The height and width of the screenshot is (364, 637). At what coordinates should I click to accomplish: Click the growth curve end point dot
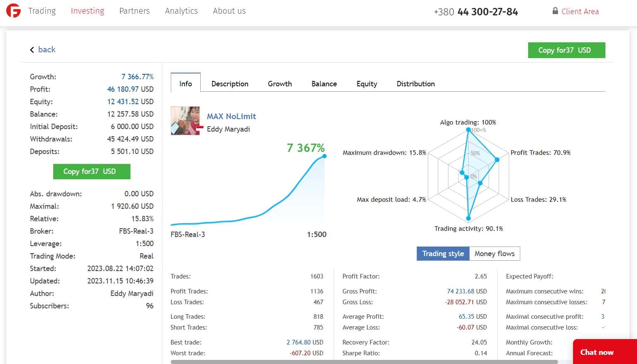tap(325, 156)
